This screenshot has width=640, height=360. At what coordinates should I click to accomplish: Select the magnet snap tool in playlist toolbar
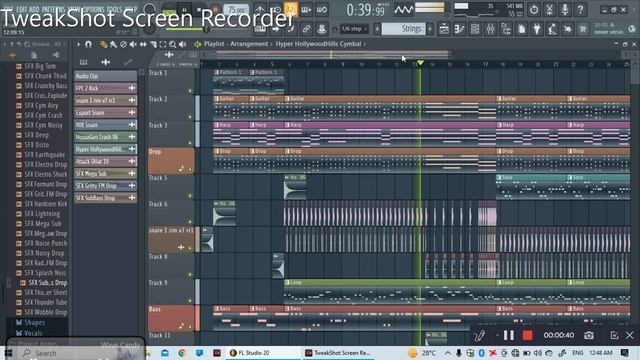click(88, 44)
